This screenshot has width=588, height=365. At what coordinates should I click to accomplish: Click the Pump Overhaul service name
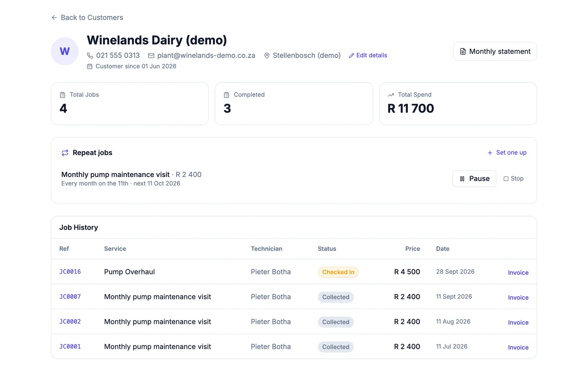coord(129,272)
